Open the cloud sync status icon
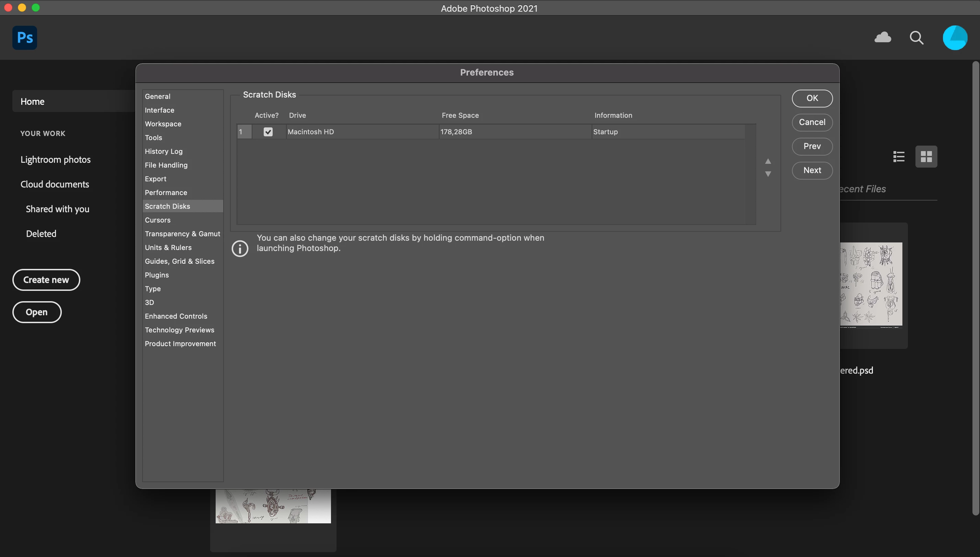The image size is (980, 557). tap(882, 37)
